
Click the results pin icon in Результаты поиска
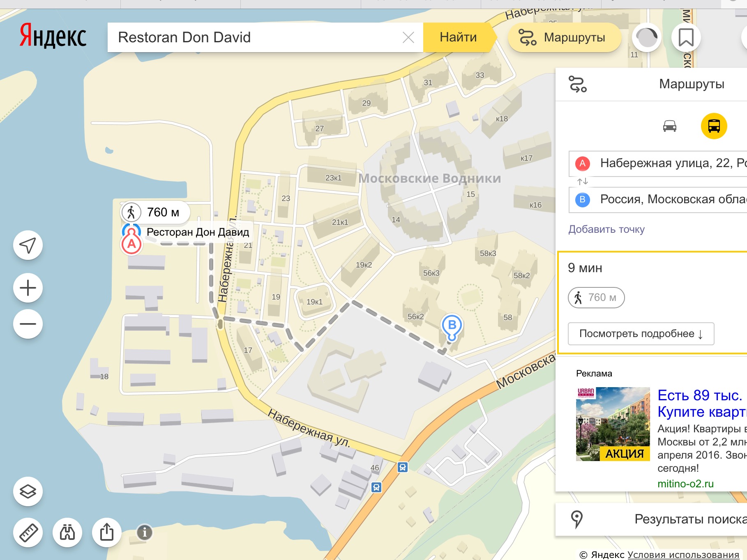point(577,519)
